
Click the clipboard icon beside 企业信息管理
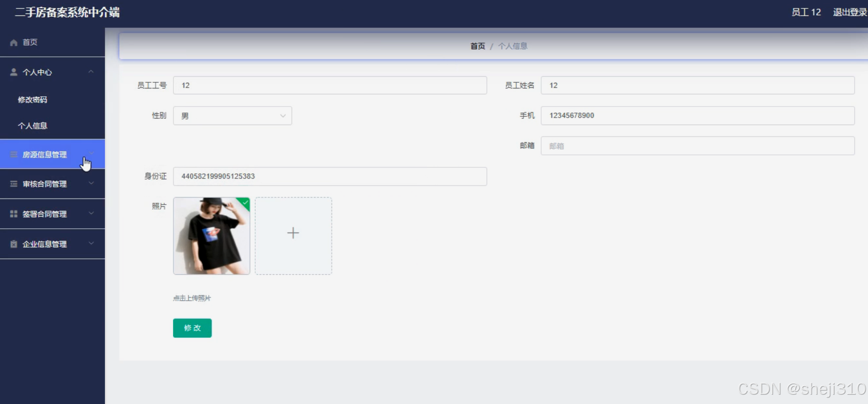point(14,244)
